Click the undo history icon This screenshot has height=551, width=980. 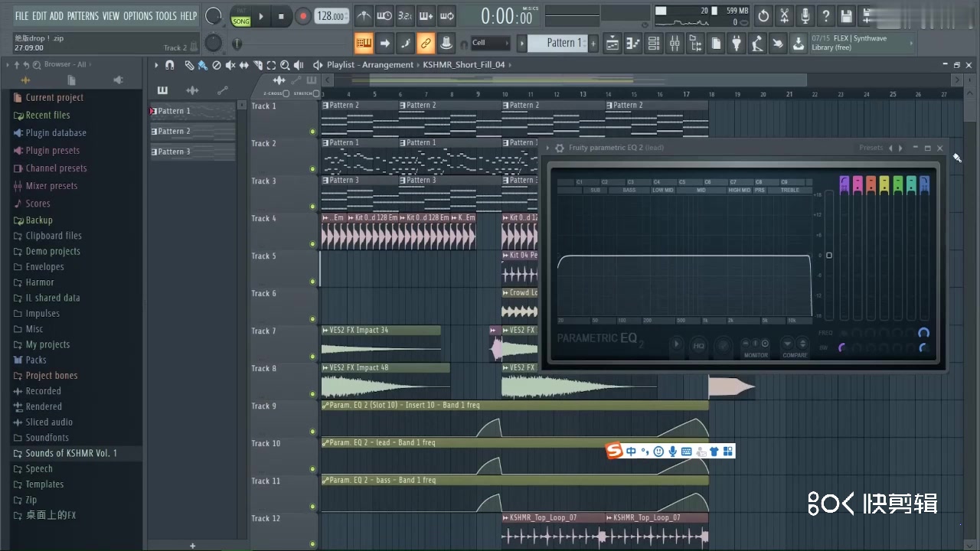pos(764,16)
